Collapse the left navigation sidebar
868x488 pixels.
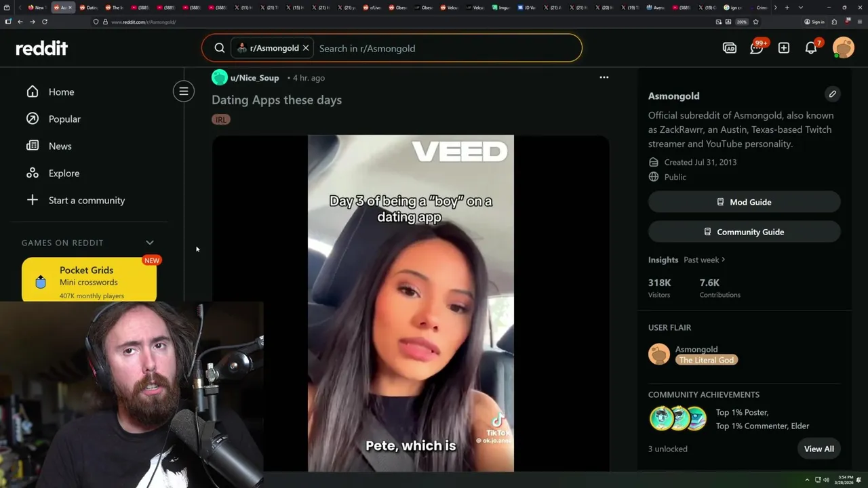pyautogui.click(x=184, y=91)
